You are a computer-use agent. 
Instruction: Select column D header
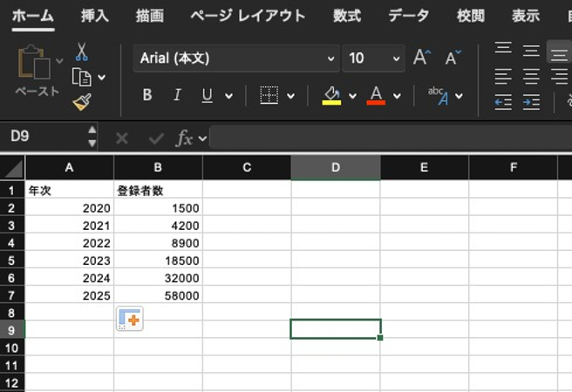tap(336, 167)
